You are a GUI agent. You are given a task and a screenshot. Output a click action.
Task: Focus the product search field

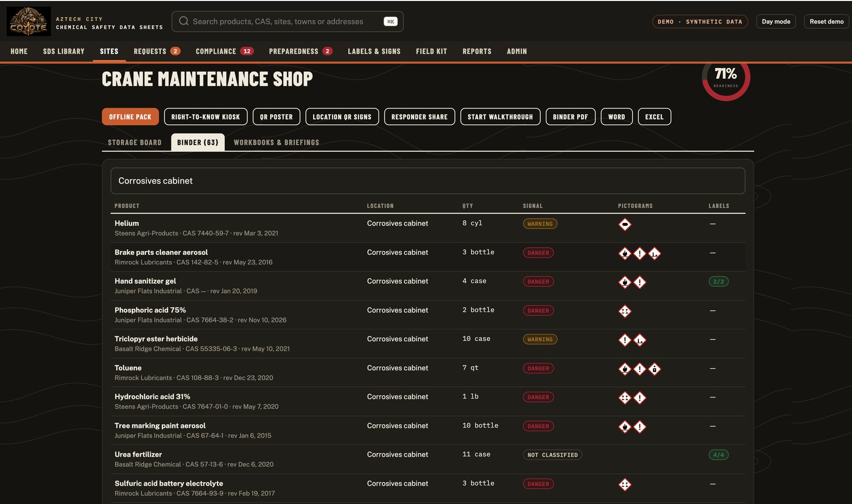(288, 21)
